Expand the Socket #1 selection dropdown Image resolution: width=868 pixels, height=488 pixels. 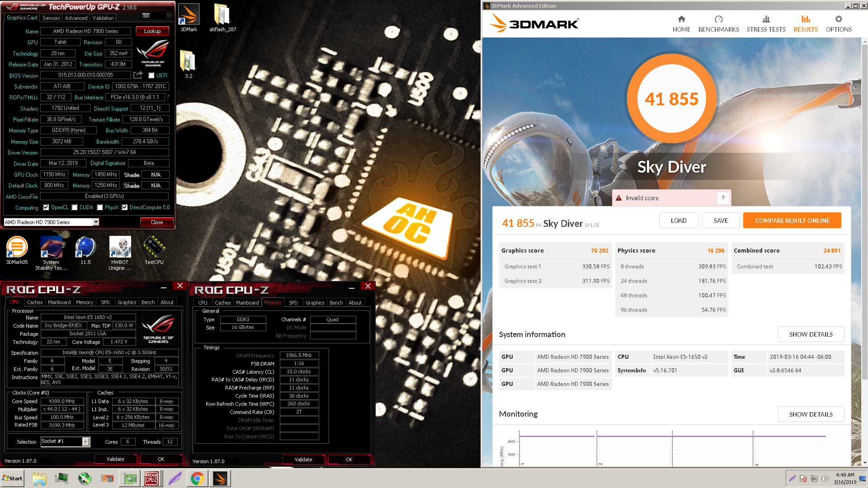(x=85, y=442)
